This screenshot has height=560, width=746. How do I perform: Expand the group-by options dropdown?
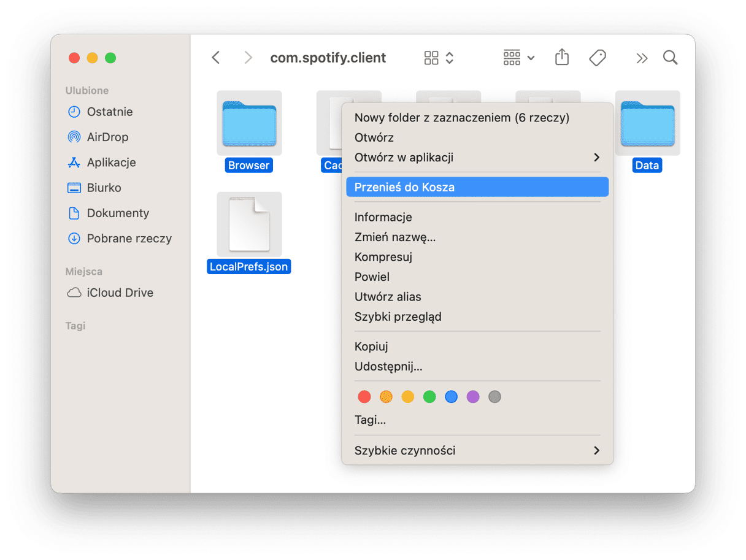click(x=518, y=58)
